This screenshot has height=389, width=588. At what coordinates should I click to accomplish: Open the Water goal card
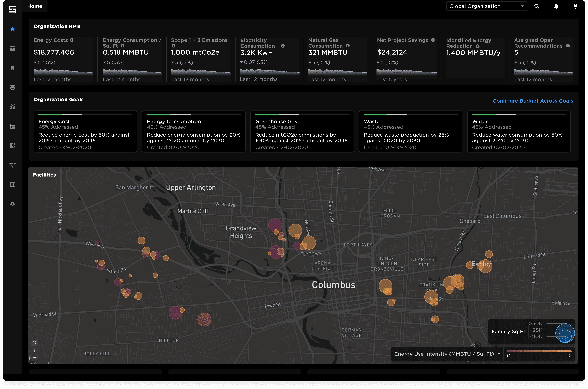click(519, 131)
